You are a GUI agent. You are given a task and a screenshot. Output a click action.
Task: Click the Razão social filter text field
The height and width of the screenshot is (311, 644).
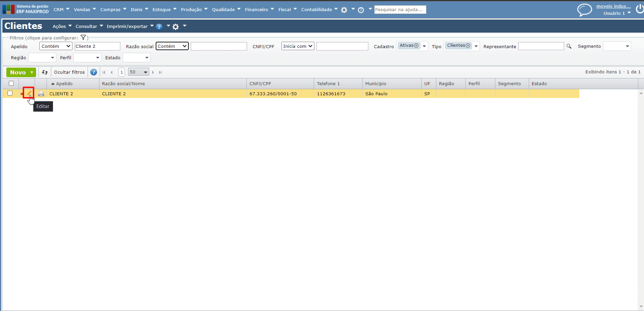click(219, 46)
